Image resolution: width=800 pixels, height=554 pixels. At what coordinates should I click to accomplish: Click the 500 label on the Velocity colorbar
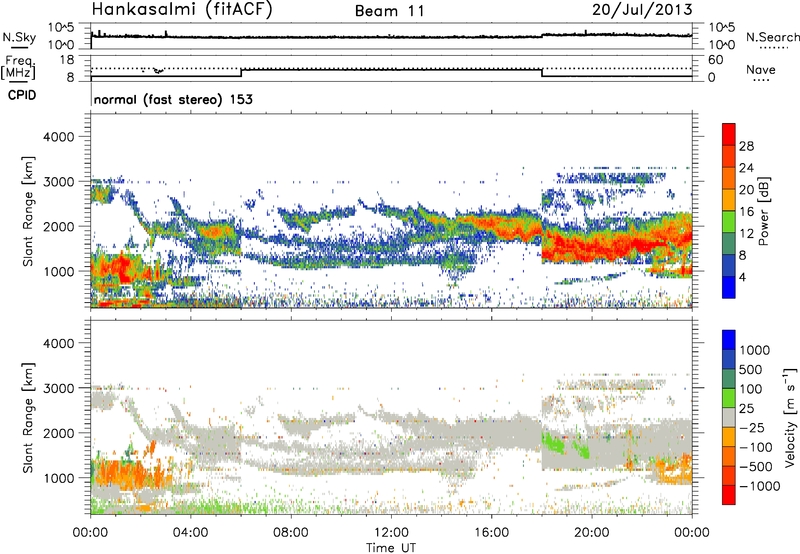[751, 369]
